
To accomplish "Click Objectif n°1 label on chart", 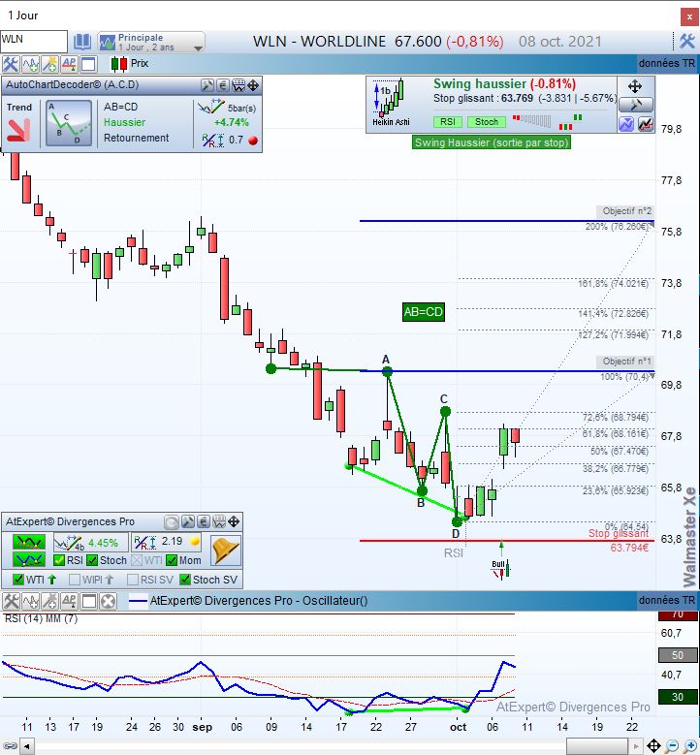I will pyautogui.click(x=626, y=362).
